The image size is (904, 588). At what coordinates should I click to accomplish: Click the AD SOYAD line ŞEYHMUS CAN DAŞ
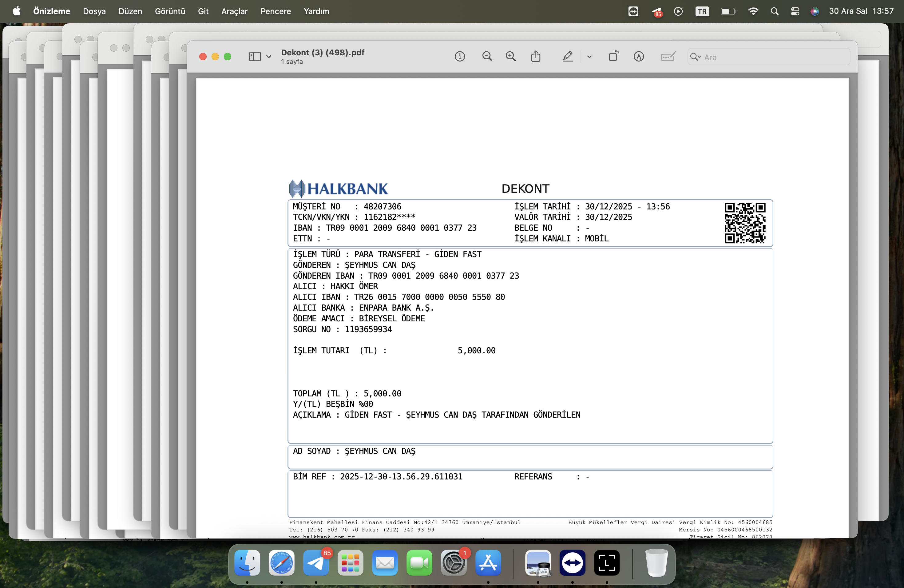(354, 451)
